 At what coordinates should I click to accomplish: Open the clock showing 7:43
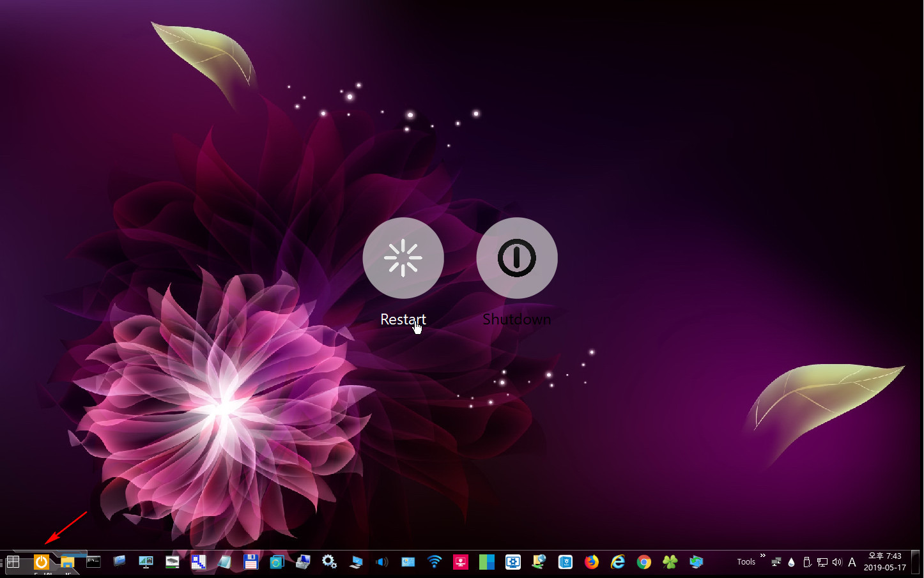point(885,562)
